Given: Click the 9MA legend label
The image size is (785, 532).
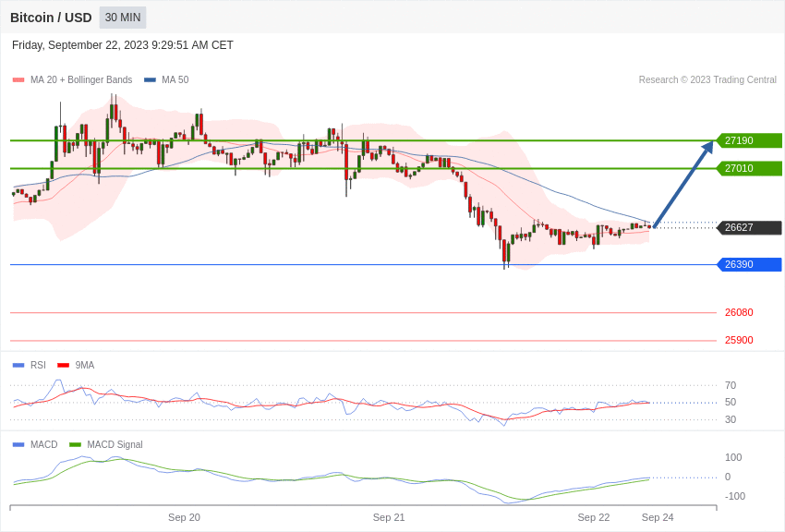Looking at the screenshot, I should (x=85, y=366).
